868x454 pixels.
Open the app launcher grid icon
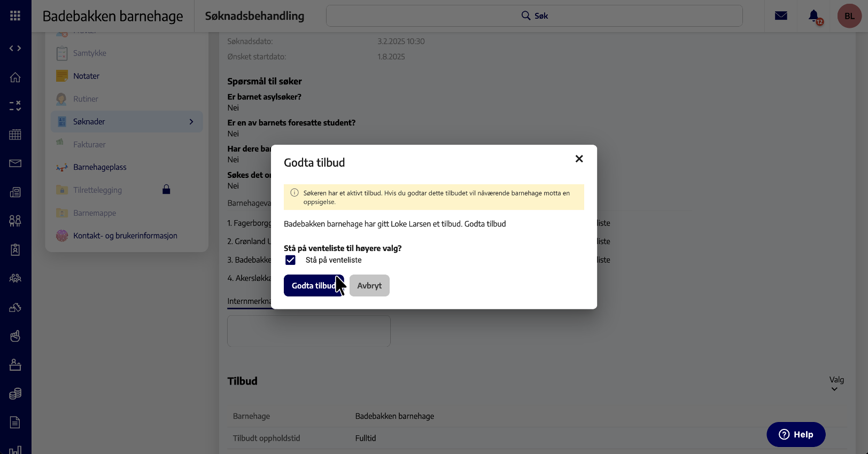click(x=15, y=16)
